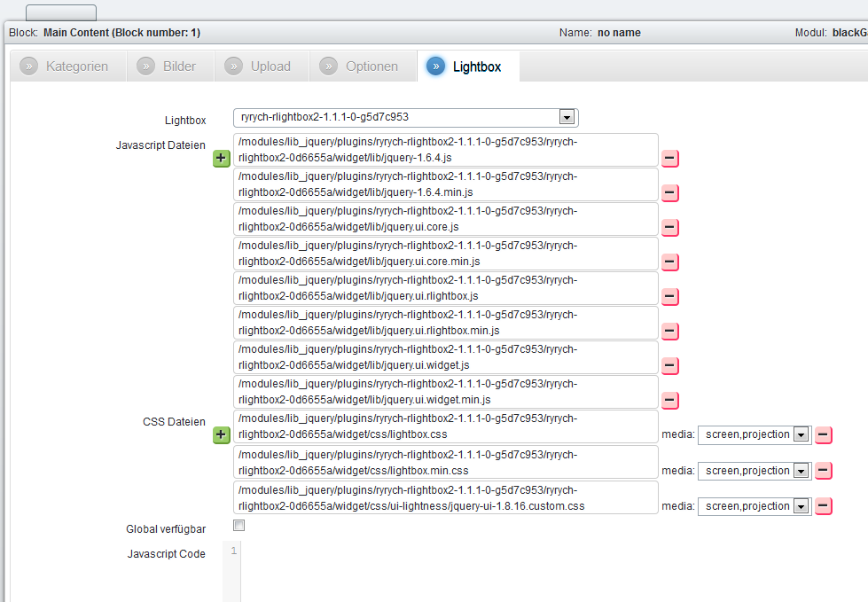Go to the Optionen tab
Screen dimensions: 868x602
pos(361,66)
